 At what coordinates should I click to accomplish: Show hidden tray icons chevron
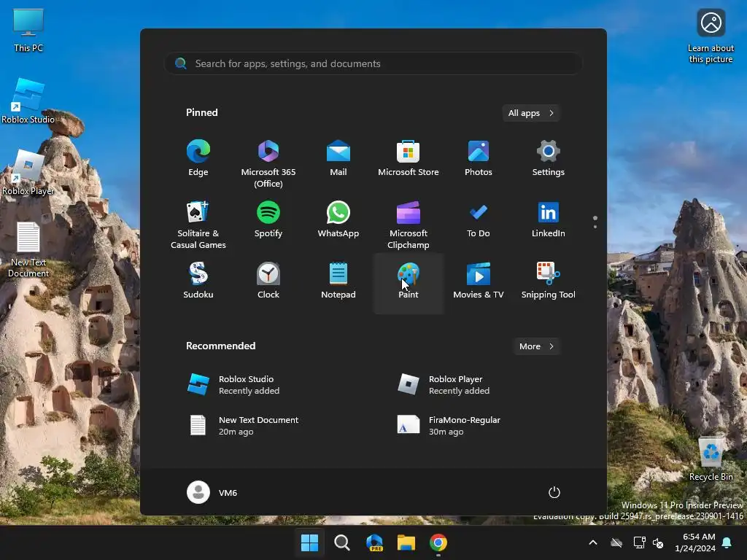pyautogui.click(x=593, y=542)
